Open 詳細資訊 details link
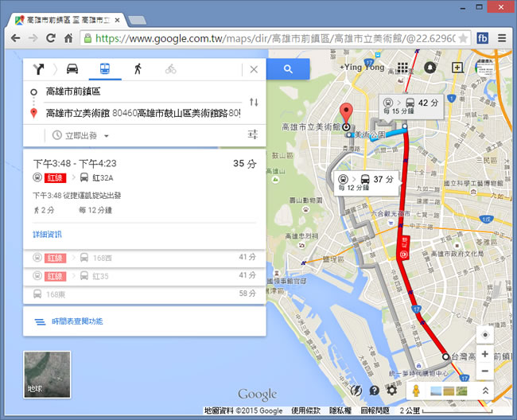The width and height of the screenshot is (517, 420). click(47, 234)
